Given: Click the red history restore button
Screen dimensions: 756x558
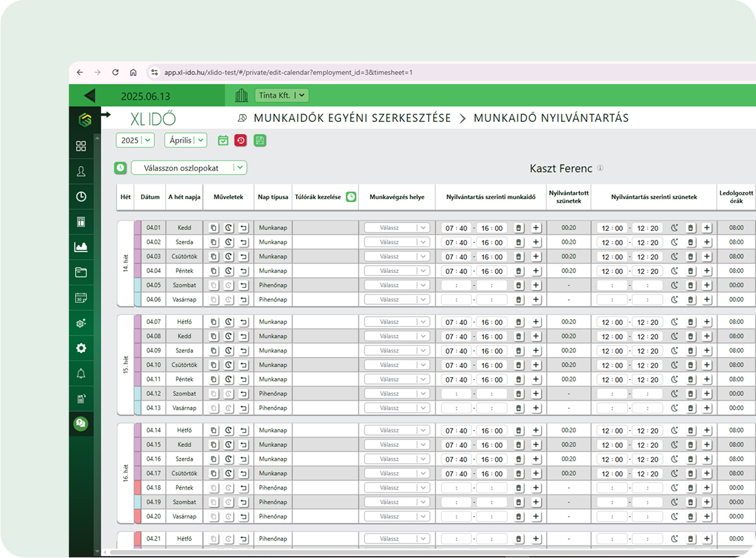Looking at the screenshot, I should 241,140.
